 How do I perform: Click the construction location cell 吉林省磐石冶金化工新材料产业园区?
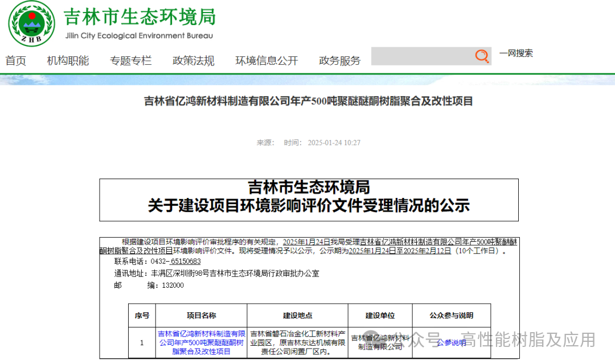(298, 342)
